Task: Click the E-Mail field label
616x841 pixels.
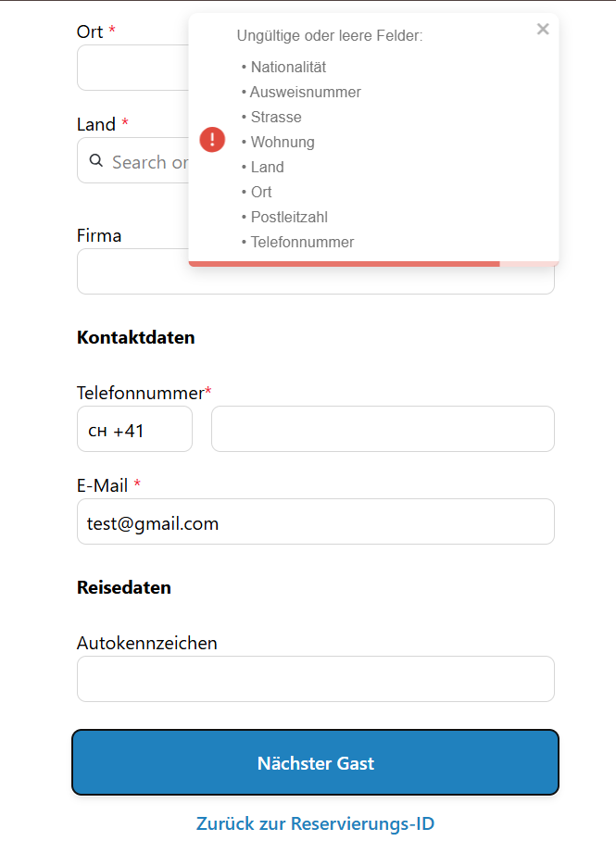Action: coord(103,485)
